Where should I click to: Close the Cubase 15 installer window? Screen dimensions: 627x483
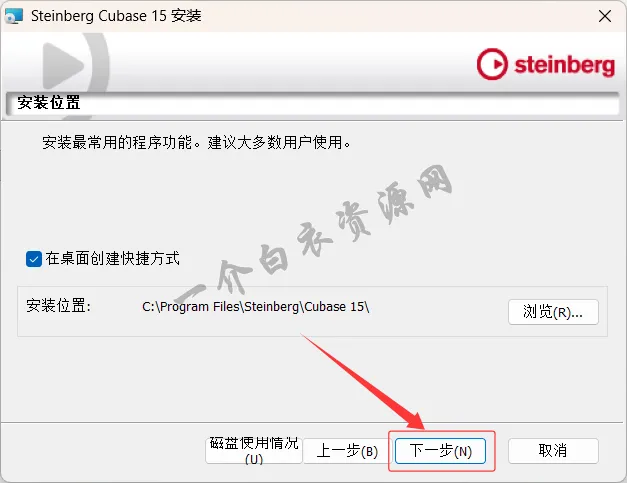point(605,16)
